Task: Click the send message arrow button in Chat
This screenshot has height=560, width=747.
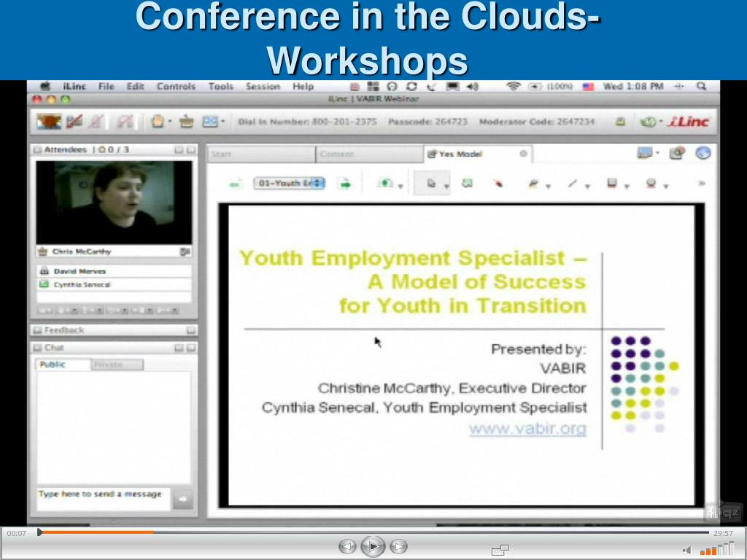Action: (182, 499)
